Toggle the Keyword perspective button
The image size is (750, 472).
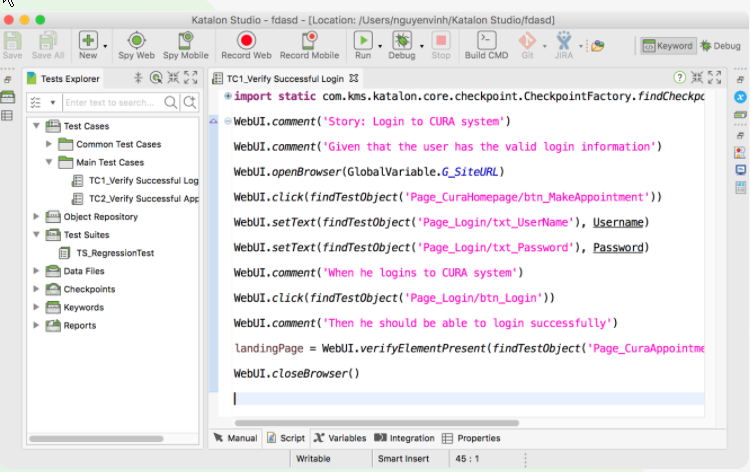pos(667,45)
